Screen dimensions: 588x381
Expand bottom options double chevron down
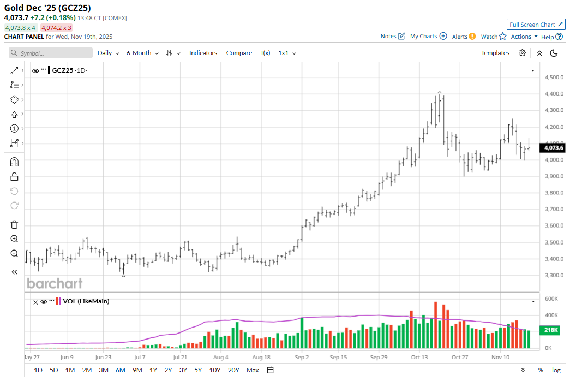coord(523,370)
